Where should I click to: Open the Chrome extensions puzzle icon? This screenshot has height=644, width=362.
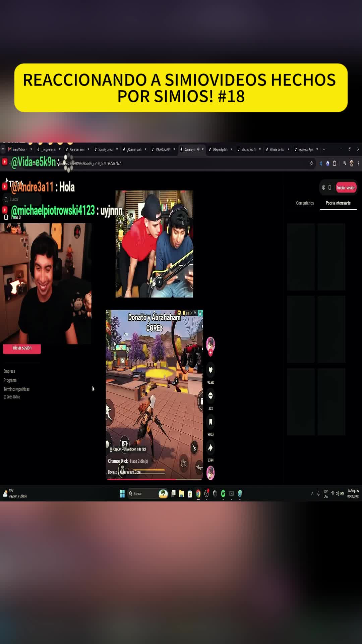pos(335,163)
